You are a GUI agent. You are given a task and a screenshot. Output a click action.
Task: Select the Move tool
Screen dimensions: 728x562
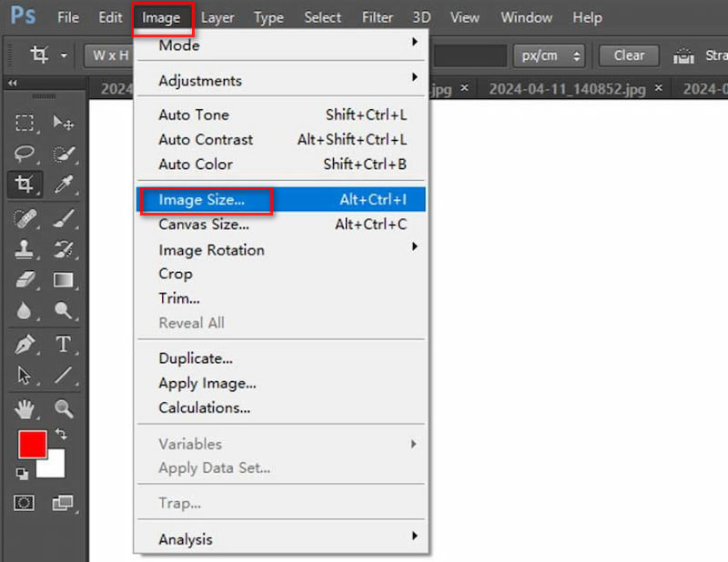63,123
